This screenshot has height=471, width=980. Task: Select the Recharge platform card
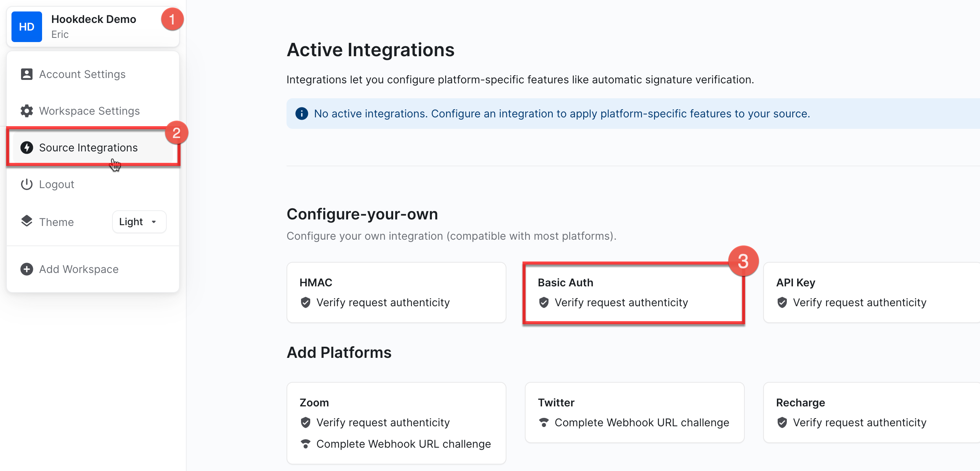871,413
